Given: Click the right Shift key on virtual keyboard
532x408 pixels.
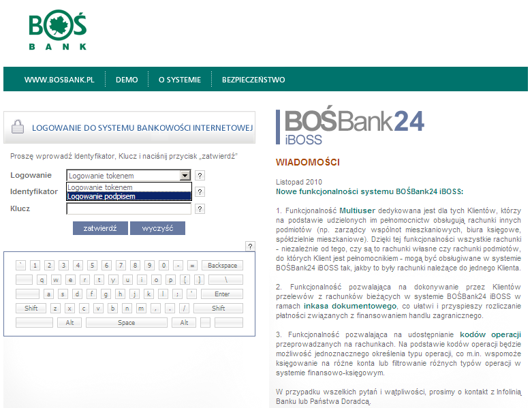Looking at the screenshot, I should (x=218, y=308).
